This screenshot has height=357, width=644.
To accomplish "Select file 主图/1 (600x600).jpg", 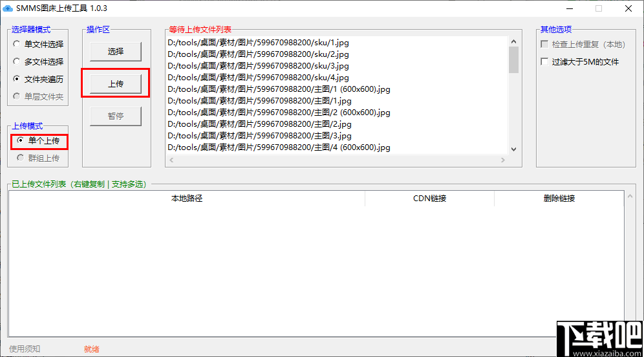I will (279, 89).
